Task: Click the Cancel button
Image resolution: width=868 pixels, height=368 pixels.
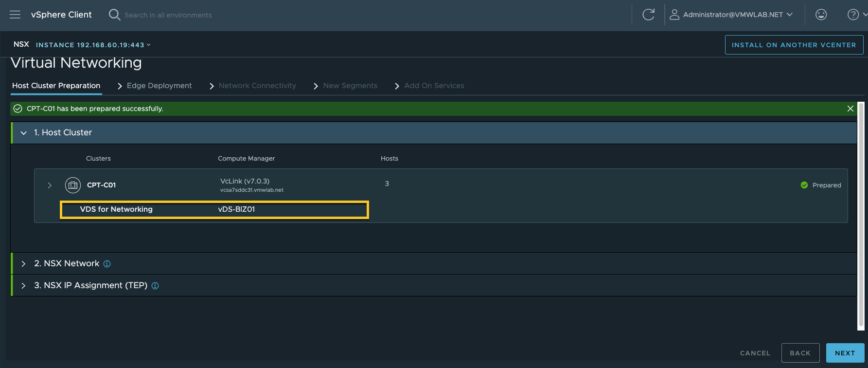Action: tap(755, 353)
